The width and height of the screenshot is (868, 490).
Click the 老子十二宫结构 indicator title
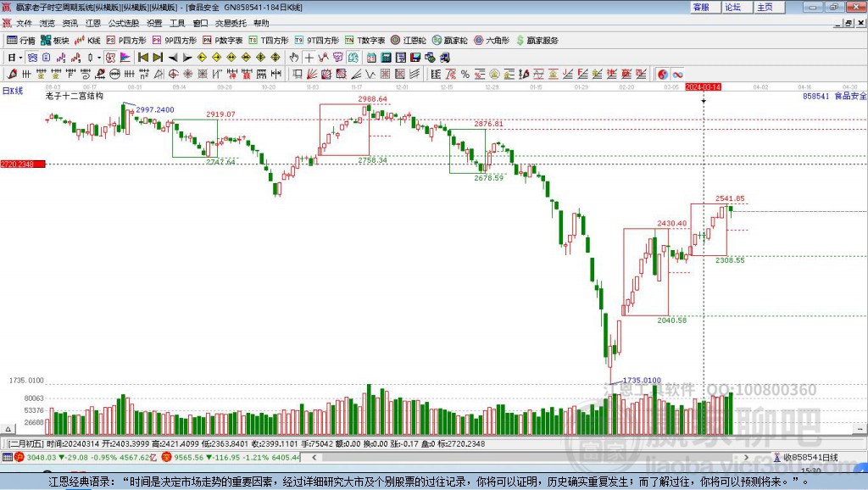point(75,96)
